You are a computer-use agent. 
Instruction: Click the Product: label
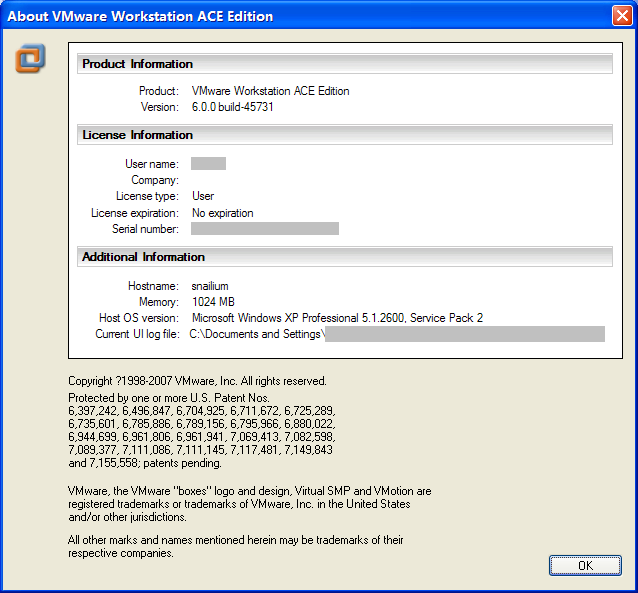(x=159, y=91)
